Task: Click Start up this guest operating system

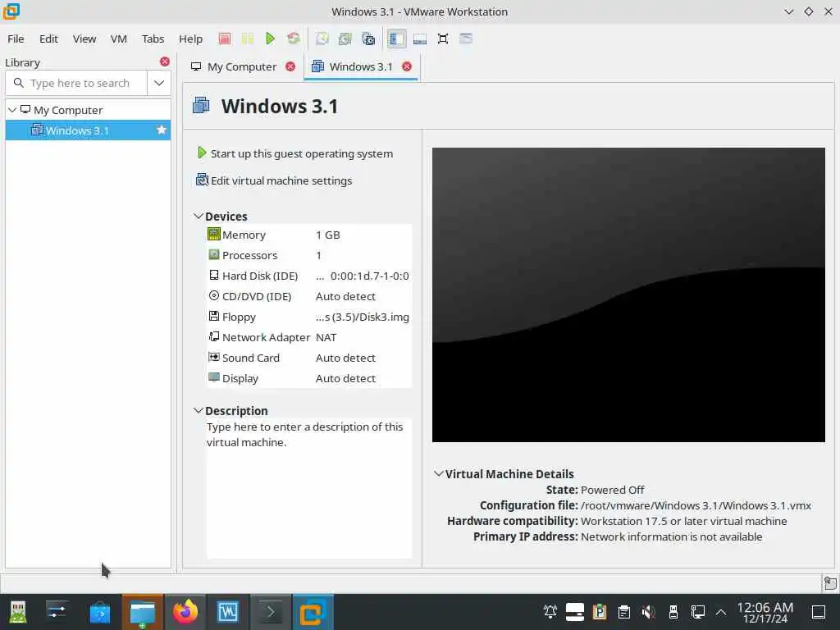Action: (295, 153)
